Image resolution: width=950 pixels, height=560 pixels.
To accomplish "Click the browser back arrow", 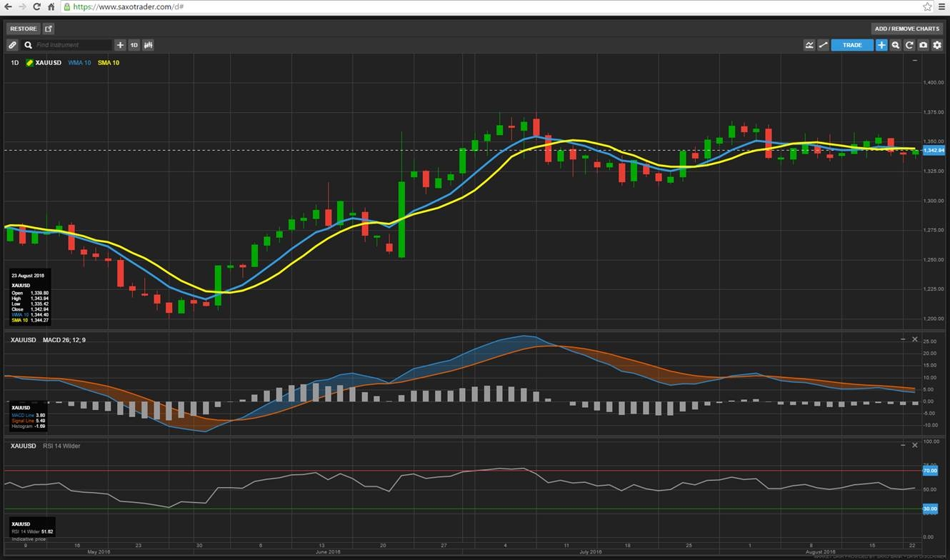I will click(9, 6).
